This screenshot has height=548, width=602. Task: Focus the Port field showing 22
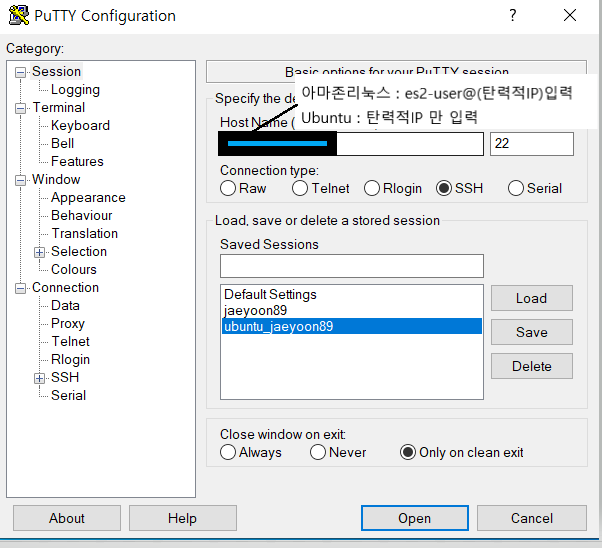tap(532, 144)
